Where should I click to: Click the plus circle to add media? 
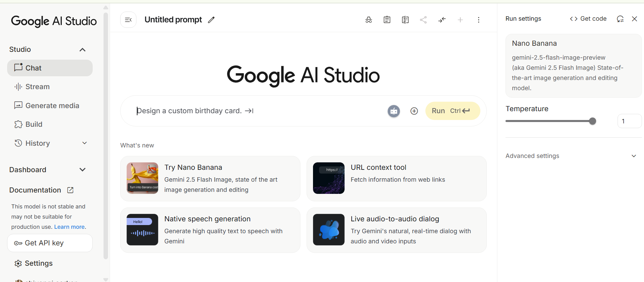414,111
